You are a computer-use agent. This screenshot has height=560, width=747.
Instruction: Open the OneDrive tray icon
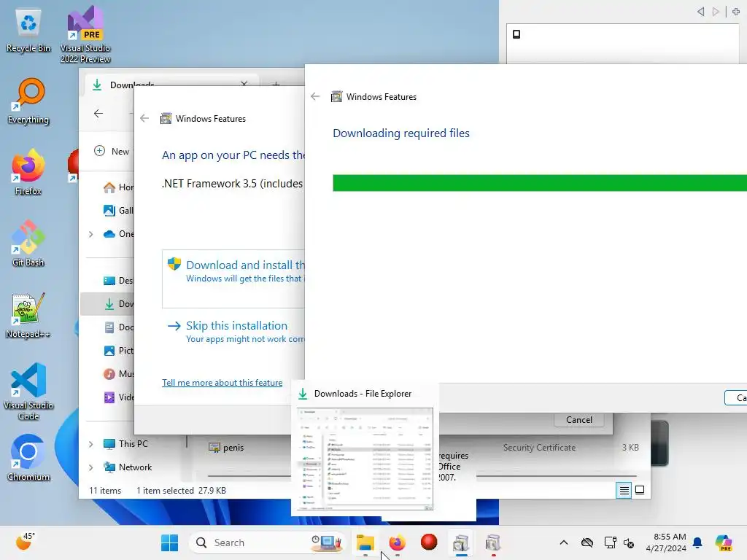587,542
